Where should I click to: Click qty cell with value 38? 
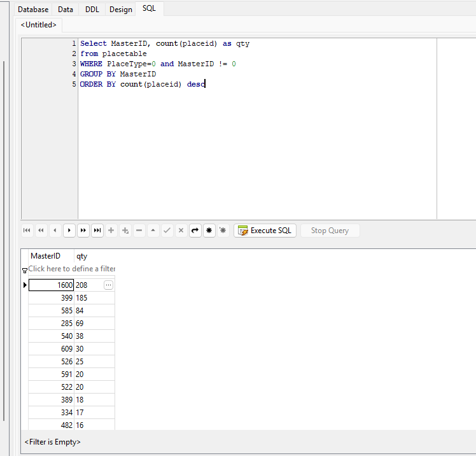(x=94, y=336)
